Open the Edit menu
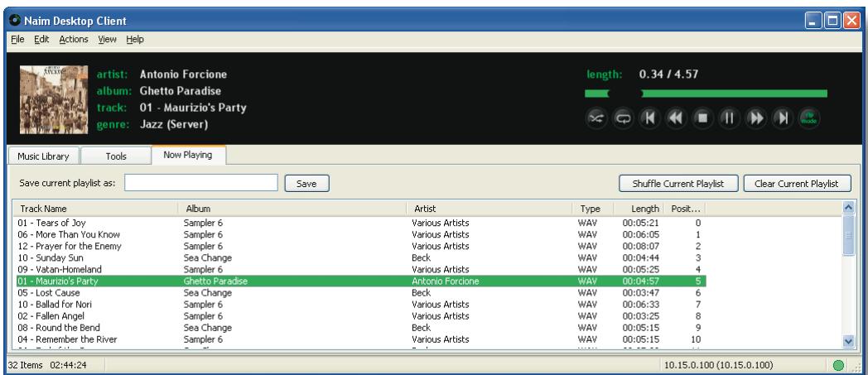Screen dimensions: 868x375 coord(41,39)
